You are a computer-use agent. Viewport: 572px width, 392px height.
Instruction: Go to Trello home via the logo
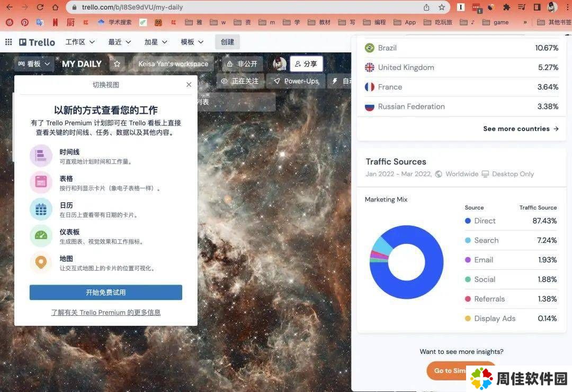point(37,42)
